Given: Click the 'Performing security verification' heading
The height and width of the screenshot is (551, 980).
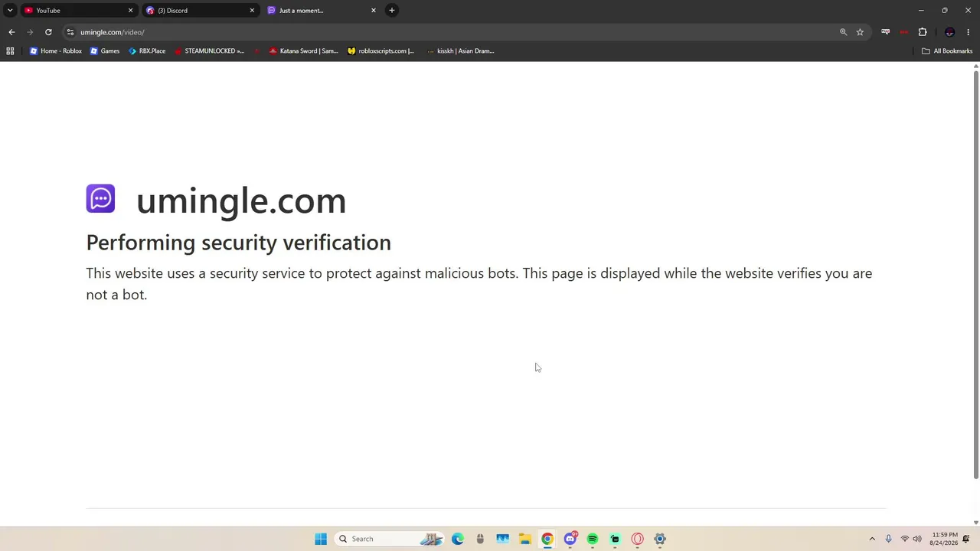Looking at the screenshot, I should pyautogui.click(x=238, y=243).
